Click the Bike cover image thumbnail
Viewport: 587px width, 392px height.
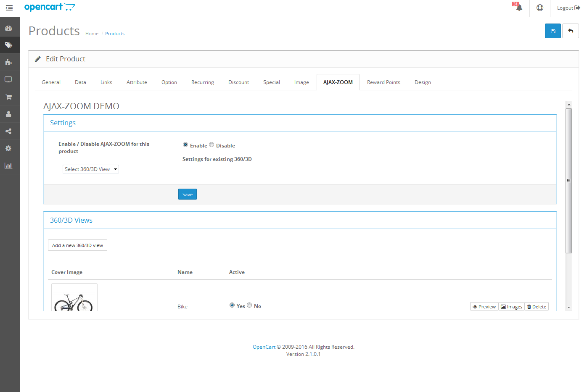coord(74,297)
